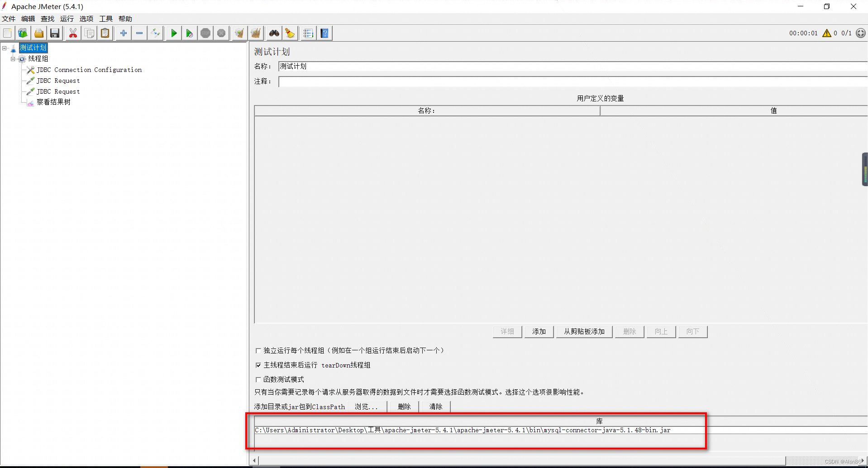This screenshot has width=868, height=468.
Task: Click 删除 next to 浏览 for classpath
Action: [x=404, y=406]
